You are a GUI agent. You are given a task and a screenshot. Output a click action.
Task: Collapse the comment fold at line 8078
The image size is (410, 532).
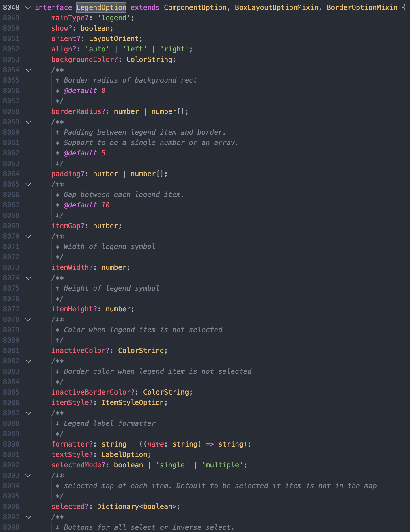pyautogui.click(x=28, y=319)
